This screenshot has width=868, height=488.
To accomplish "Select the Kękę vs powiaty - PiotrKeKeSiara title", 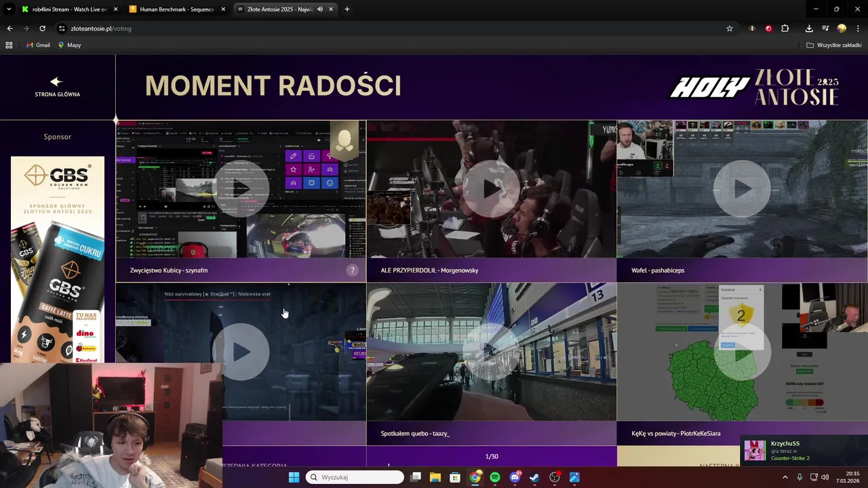I will point(675,433).
